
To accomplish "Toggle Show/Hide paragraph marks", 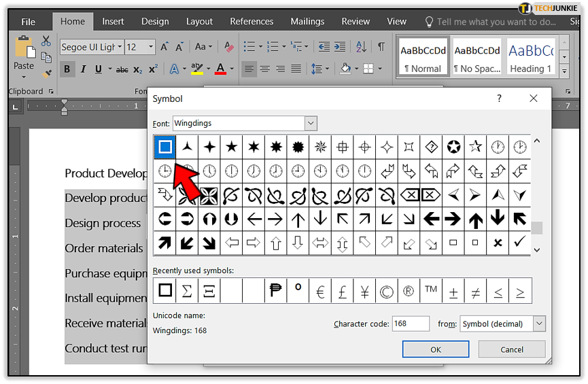I will coord(381,47).
